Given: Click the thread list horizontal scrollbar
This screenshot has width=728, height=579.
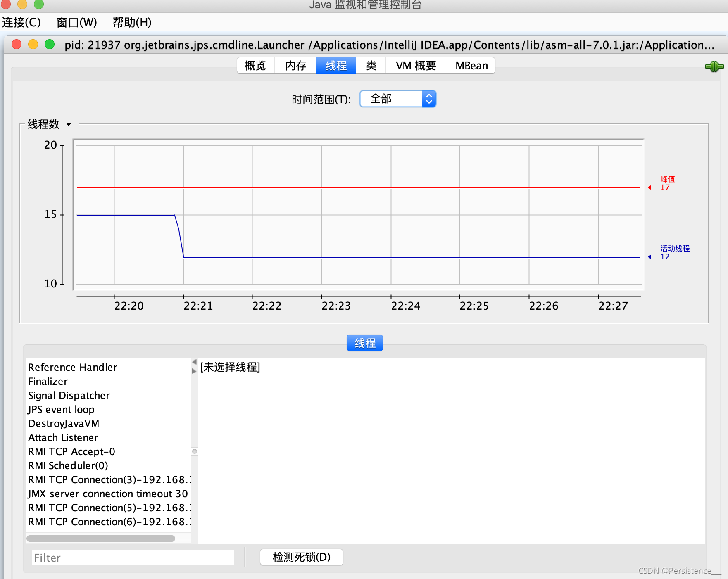Looking at the screenshot, I should [x=101, y=539].
